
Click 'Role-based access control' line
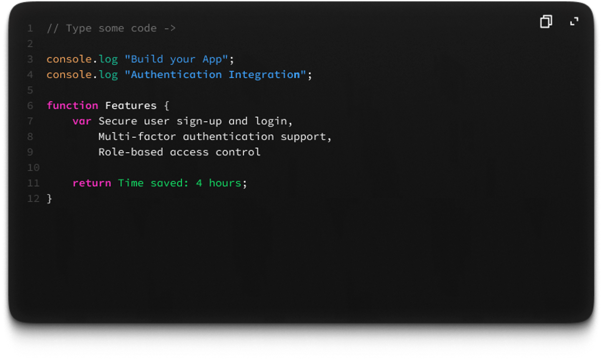[x=179, y=152]
